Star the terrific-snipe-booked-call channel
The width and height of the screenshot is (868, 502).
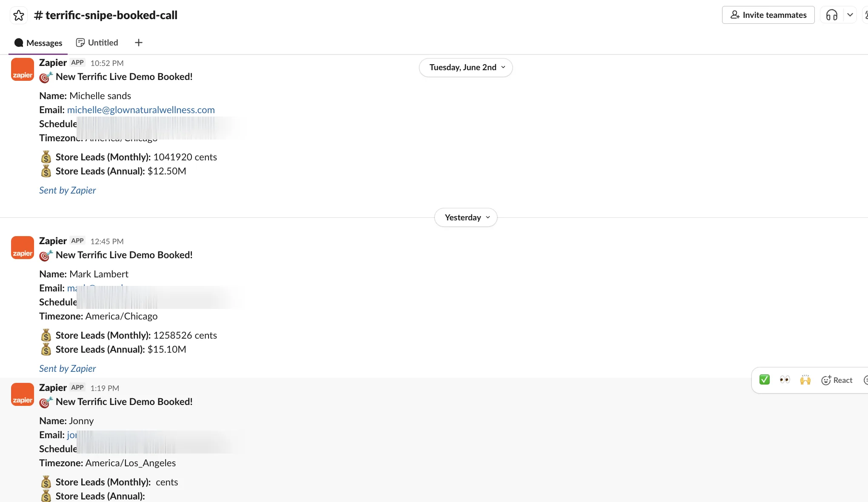pos(18,15)
